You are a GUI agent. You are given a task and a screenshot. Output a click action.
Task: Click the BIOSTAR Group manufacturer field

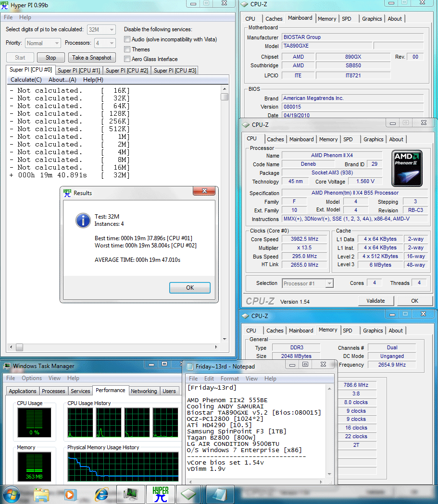point(353,37)
